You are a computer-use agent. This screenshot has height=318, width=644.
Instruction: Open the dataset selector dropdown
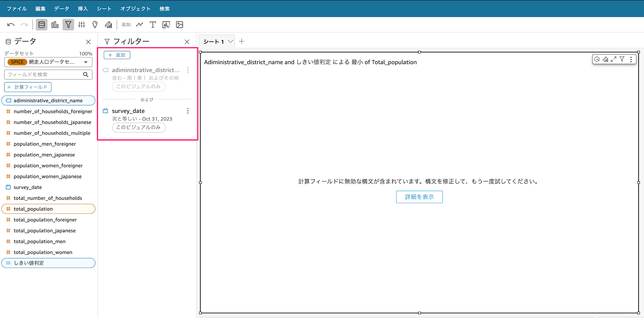(48, 62)
